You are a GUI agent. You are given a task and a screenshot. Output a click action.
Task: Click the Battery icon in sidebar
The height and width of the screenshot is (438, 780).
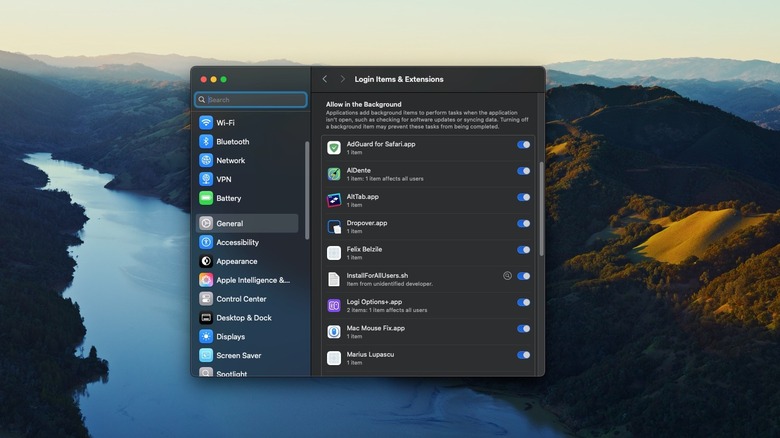point(206,198)
